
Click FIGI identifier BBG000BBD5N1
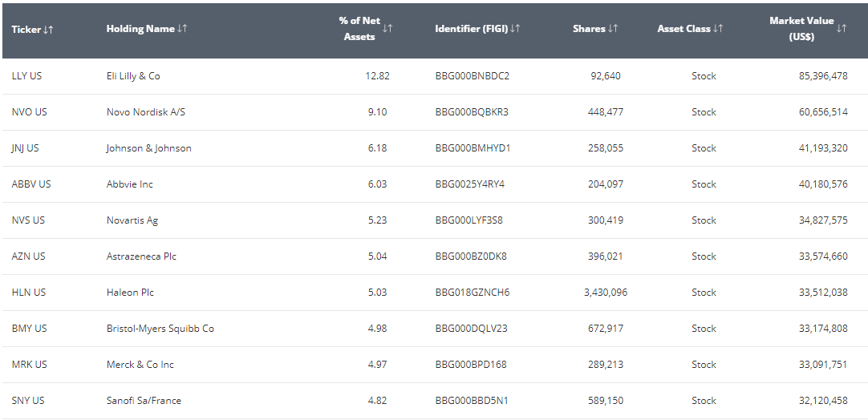click(472, 400)
